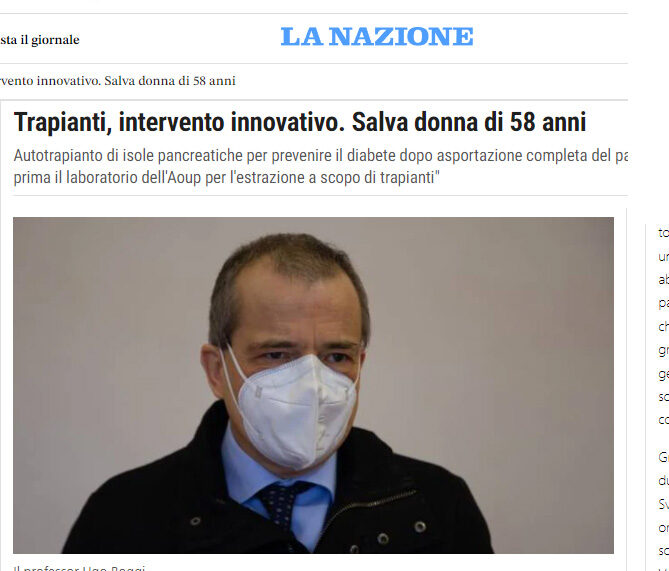
Task: Click 'NAZIONE' in the blue masthead
Action: [x=401, y=36]
